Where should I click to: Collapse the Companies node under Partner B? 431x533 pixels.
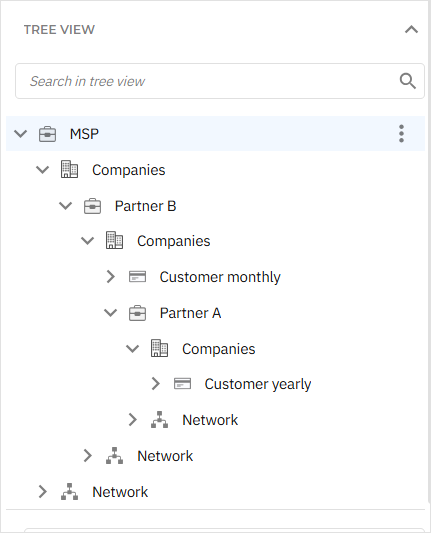pos(87,241)
